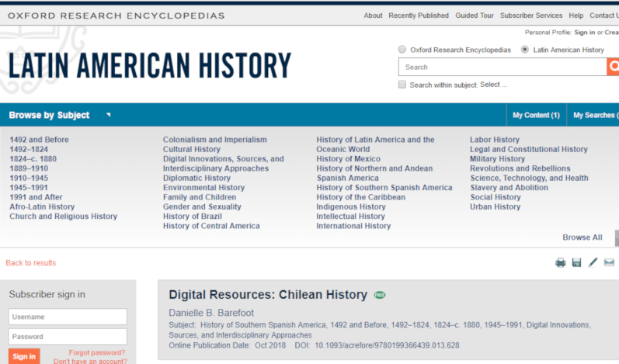Print this article using the printer icon

click(x=560, y=262)
